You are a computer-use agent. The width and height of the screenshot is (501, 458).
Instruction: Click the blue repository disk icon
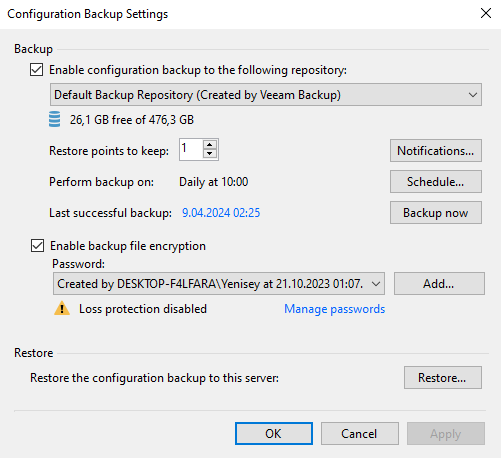tap(55, 119)
